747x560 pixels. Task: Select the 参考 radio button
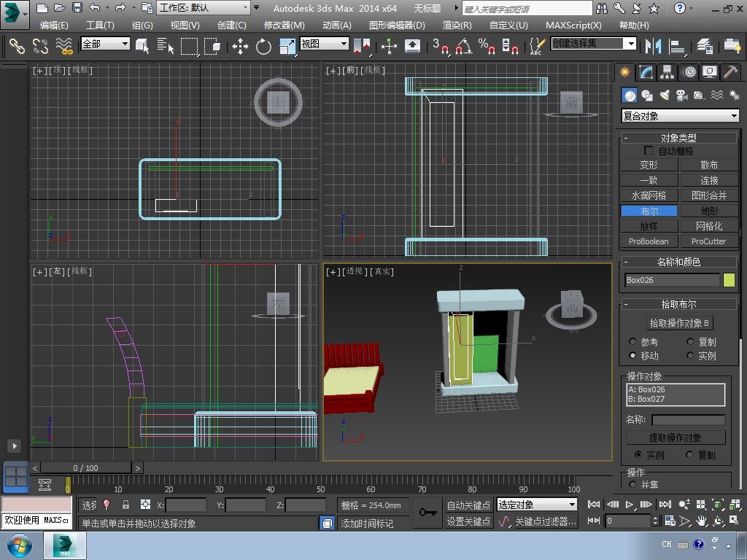point(632,342)
